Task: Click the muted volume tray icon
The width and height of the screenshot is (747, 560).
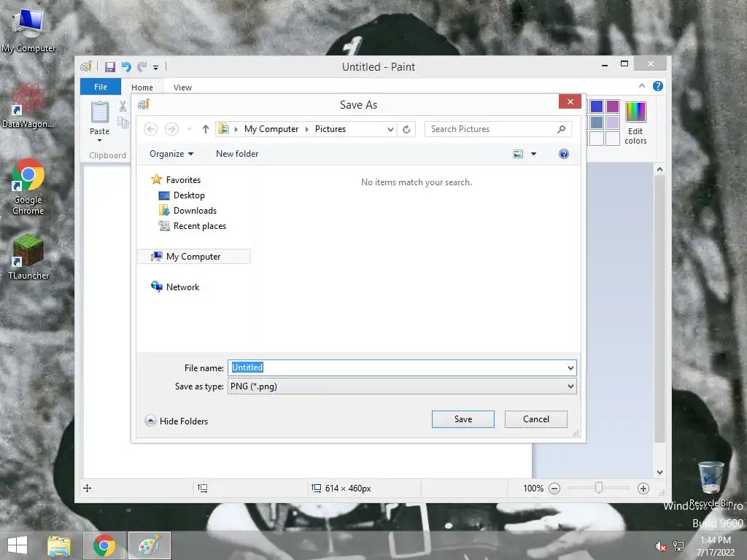Action: [x=661, y=547]
